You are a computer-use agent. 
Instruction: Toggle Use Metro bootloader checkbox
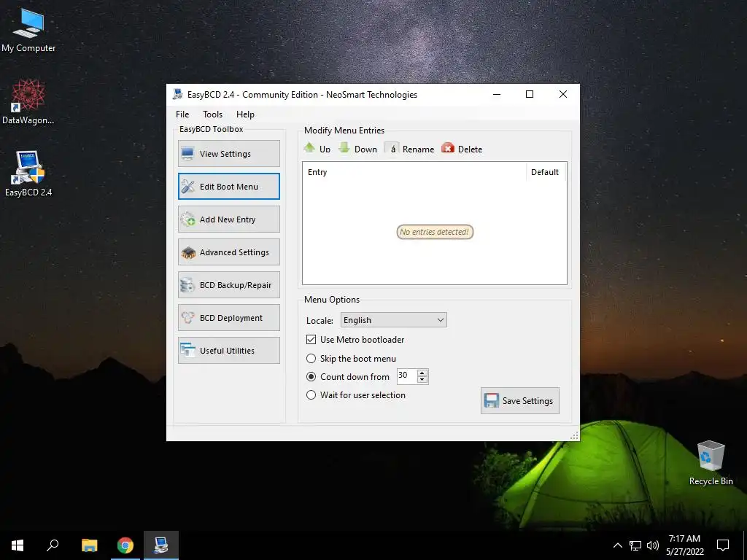coord(311,340)
